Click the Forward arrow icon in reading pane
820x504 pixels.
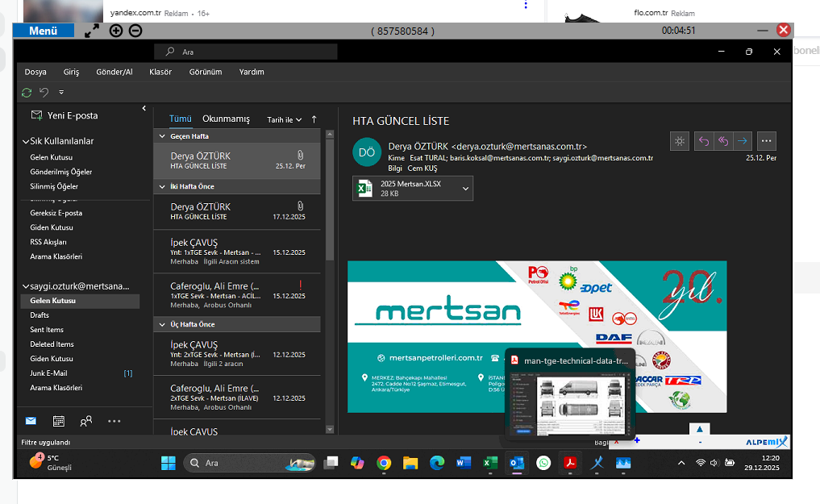coord(742,140)
